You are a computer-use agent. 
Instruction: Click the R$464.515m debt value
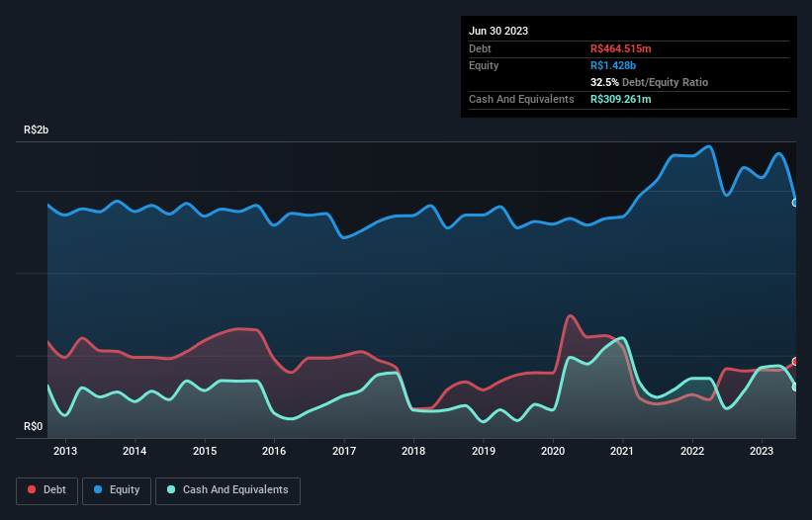pos(620,48)
